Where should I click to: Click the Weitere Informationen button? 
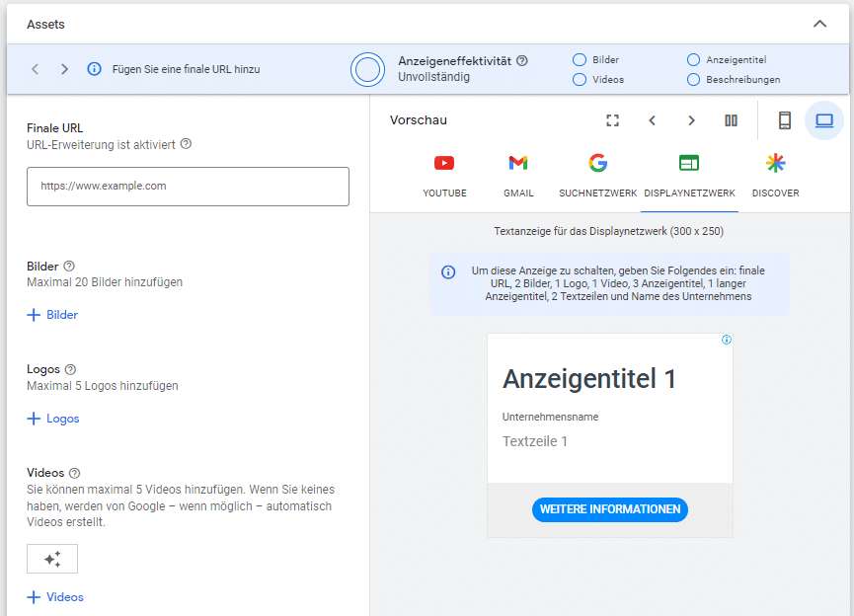click(x=610, y=509)
